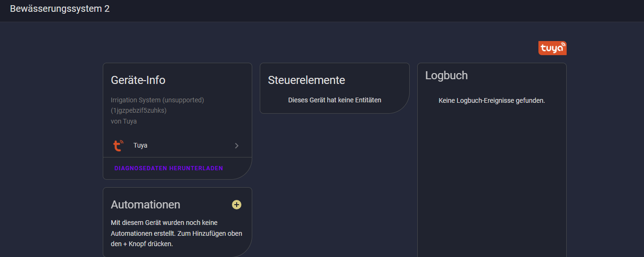Screen dimensions: 644x257
Task: Select the Logbuch card heading
Action: [446, 75]
